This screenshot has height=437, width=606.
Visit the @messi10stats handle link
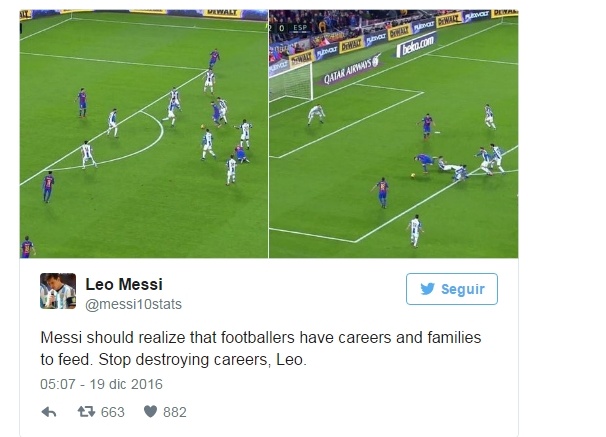(x=135, y=303)
